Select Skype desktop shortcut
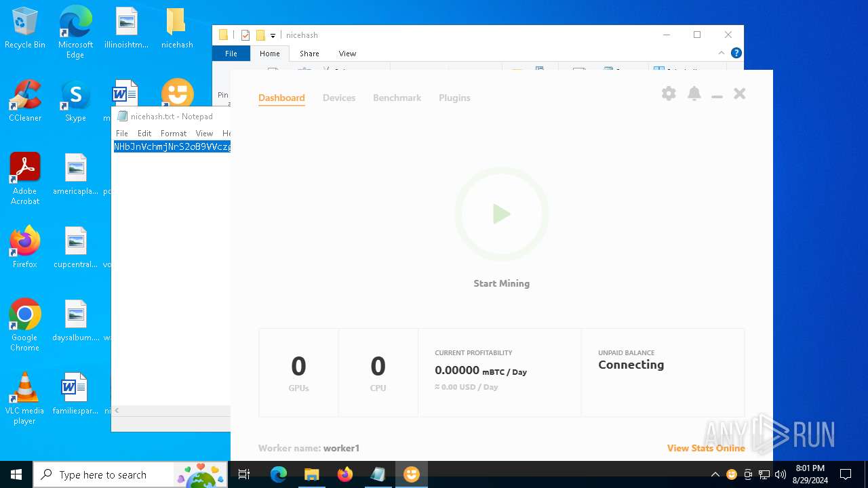Viewport: 868px width, 488px height. pyautogui.click(x=75, y=101)
